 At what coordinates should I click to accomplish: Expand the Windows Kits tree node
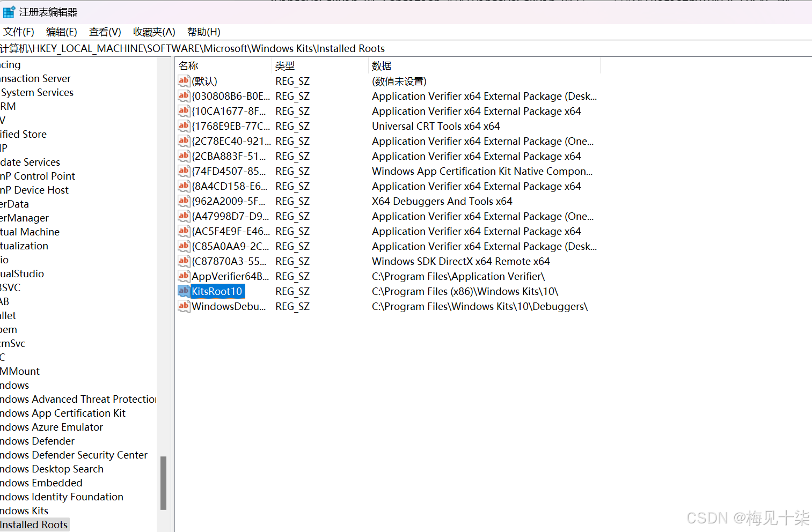tap(24, 511)
